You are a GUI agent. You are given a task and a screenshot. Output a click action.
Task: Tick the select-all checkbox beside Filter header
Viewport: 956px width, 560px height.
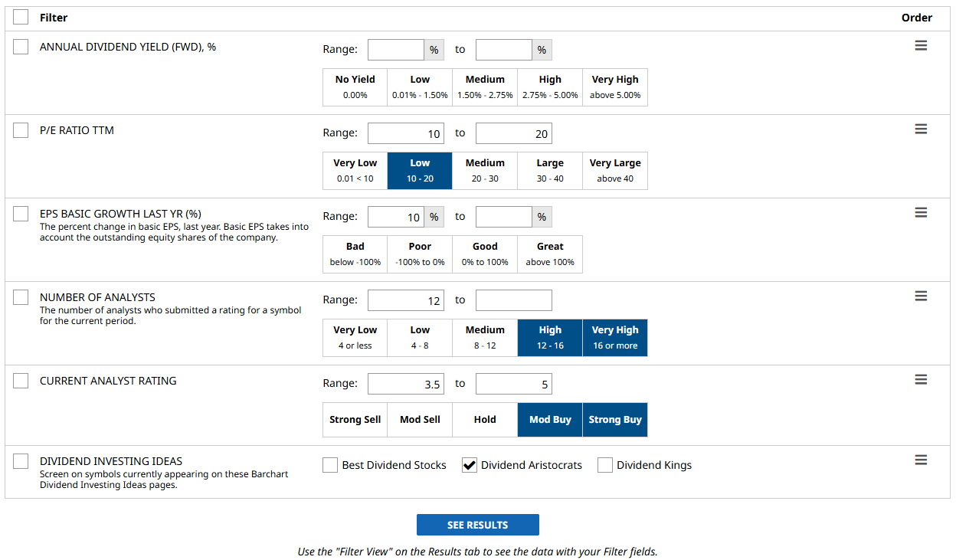[x=21, y=17]
